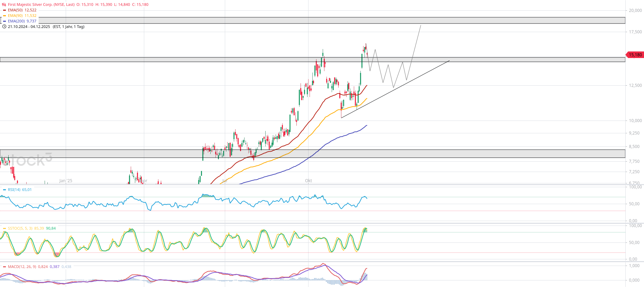Click the clock icon beside the date range
The height and width of the screenshot is (287, 644).
click(x=4, y=27)
